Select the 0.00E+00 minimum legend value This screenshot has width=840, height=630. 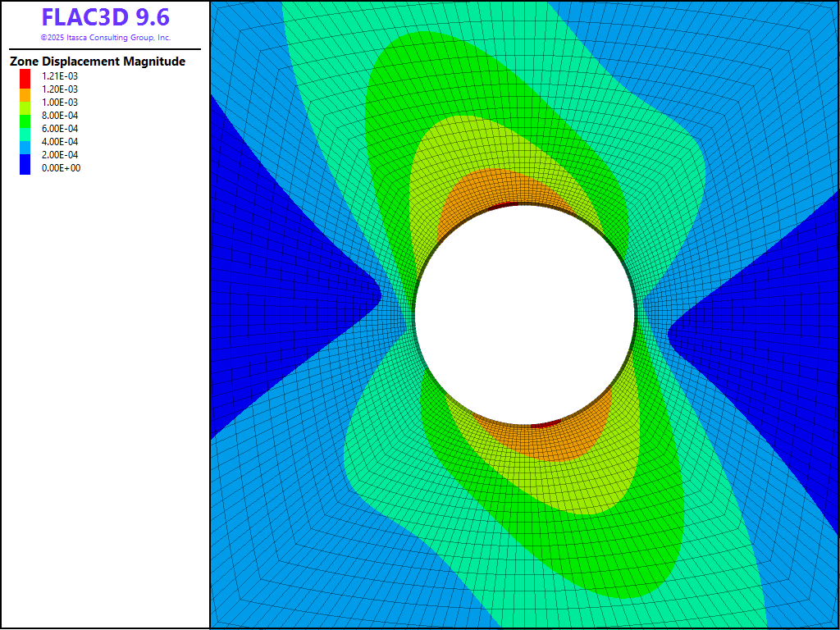pyautogui.click(x=61, y=168)
